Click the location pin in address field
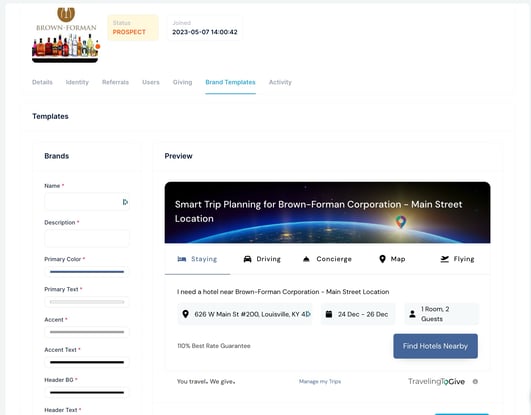This screenshot has height=415, width=531. pyautogui.click(x=185, y=314)
